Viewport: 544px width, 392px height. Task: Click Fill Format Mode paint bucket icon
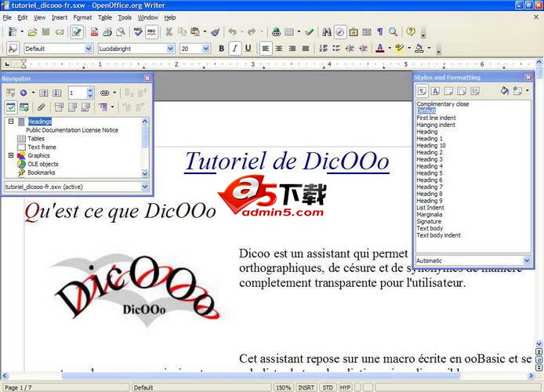click(505, 91)
